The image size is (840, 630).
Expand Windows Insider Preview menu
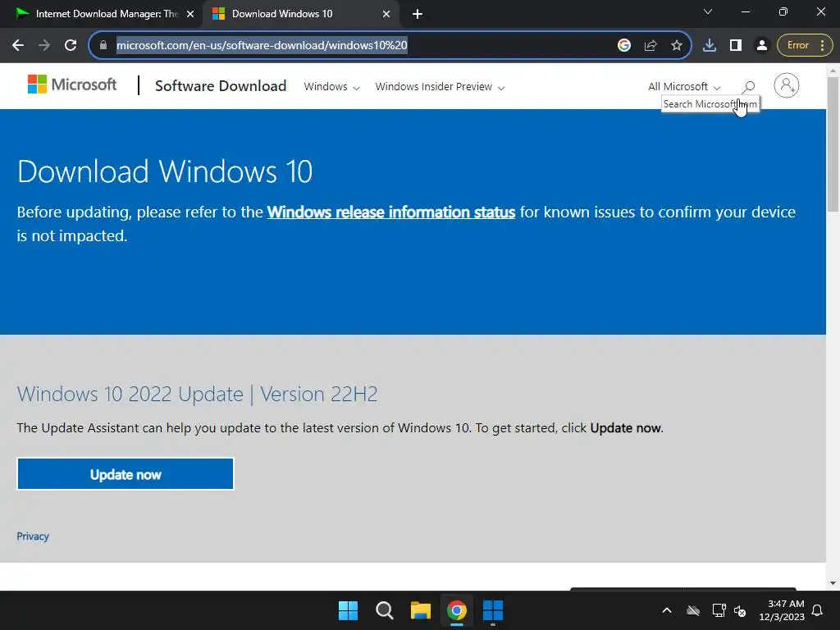click(x=440, y=87)
